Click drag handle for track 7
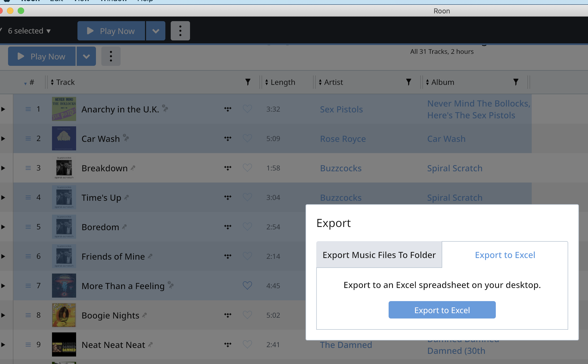 (x=28, y=286)
